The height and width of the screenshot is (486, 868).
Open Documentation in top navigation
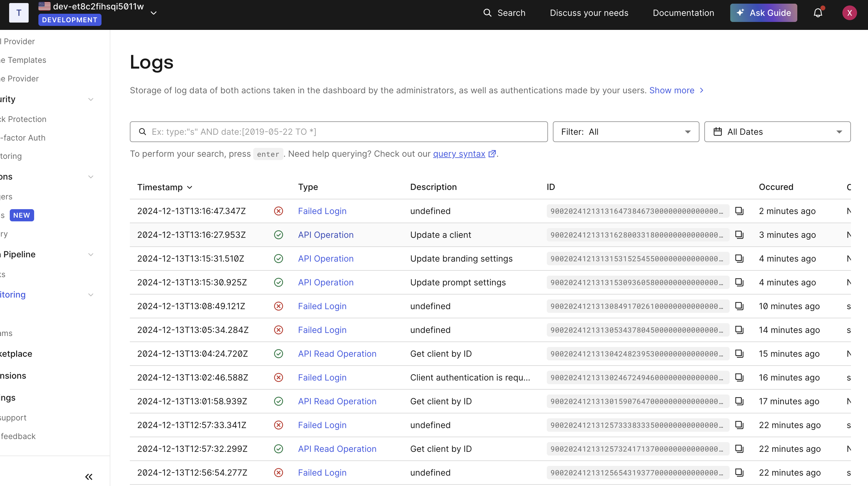683,13
